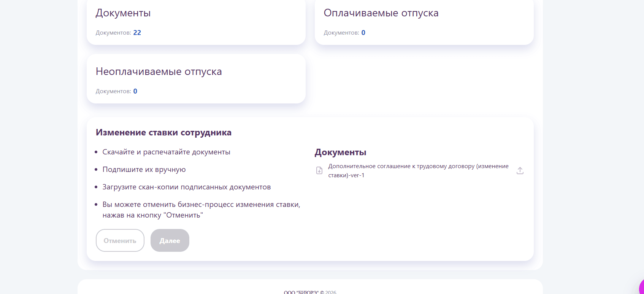
Task: Open the Дополнительное соглашение к трудовому договору link
Action: tap(418, 171)
